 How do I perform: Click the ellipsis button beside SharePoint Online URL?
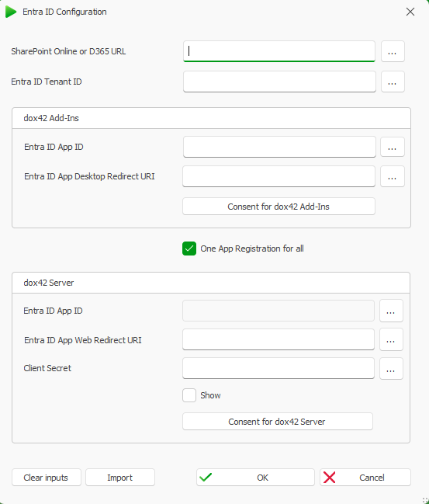[x=393, y=51]
